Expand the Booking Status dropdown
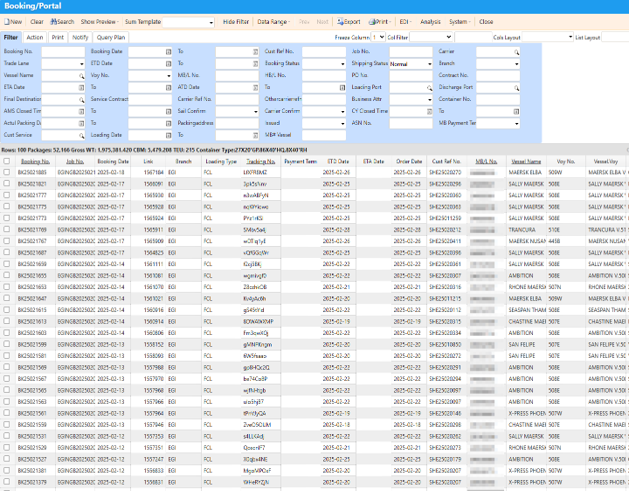Viewport: 629px width, 491px height. 343,63
